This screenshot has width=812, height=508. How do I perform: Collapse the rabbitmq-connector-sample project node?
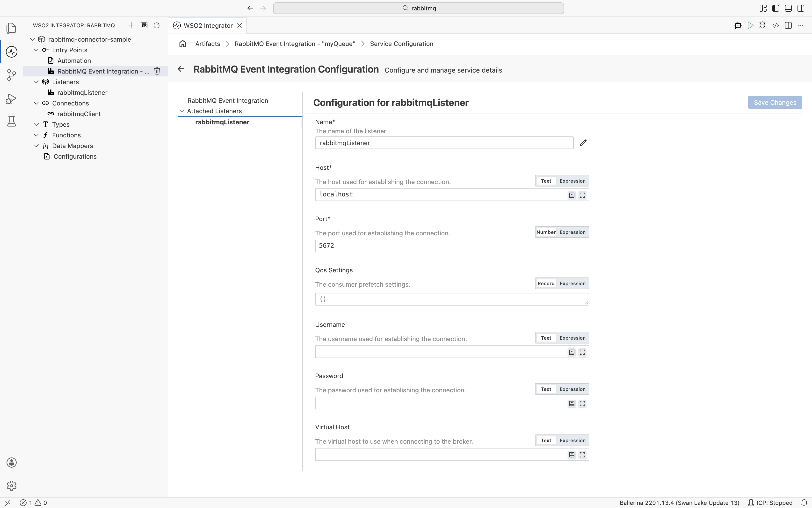click(x=33, y=39)
